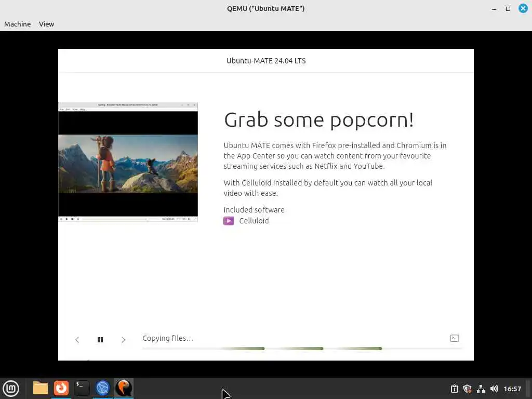
Task: Open the update manager shield icon
Action: tap(467, 389)
